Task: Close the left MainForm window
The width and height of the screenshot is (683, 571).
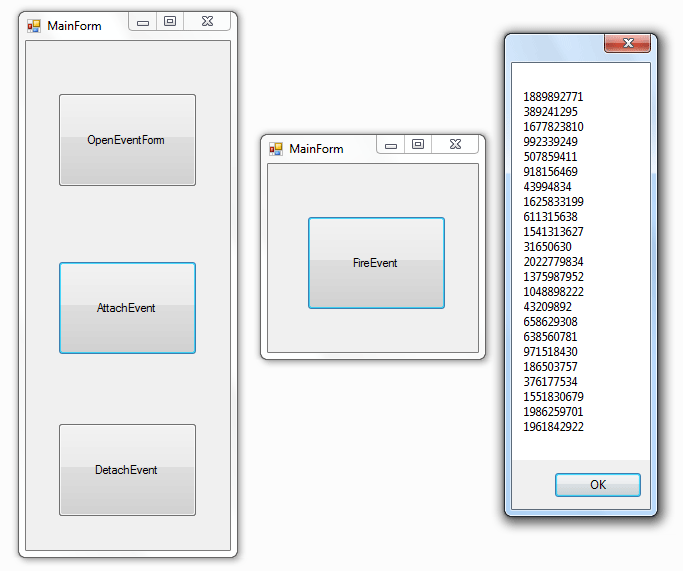Action: click(x=207, y=22)
